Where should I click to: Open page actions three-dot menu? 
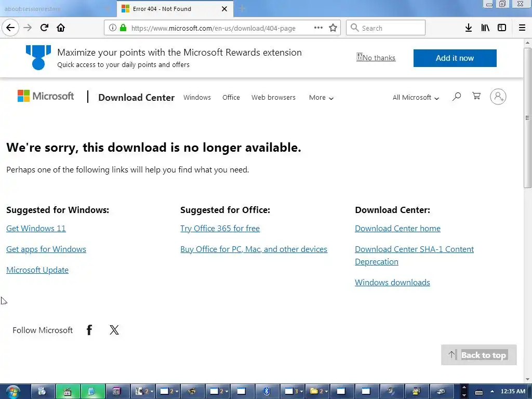(x=318, y=28)
